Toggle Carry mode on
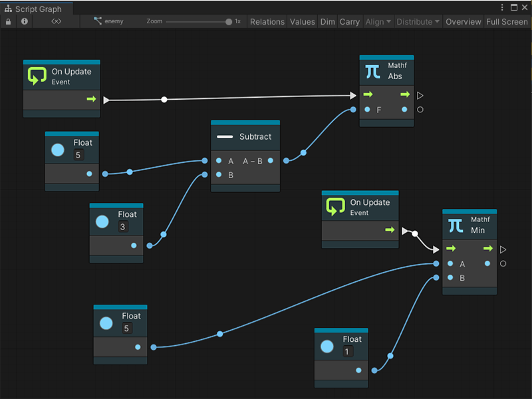 coord(350,21)
